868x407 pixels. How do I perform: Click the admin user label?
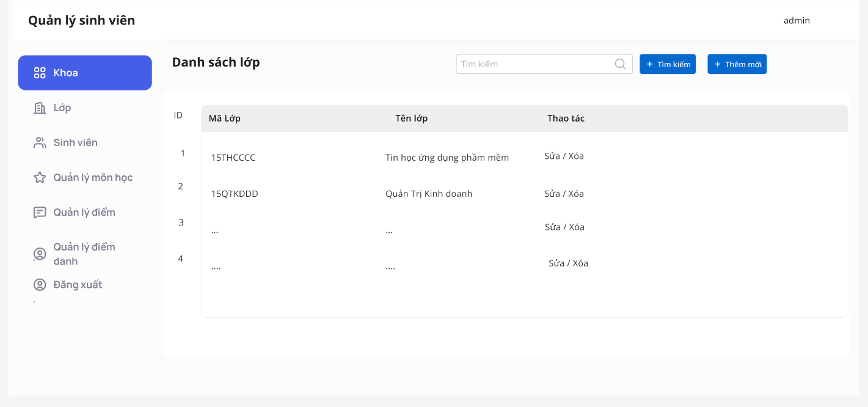(x=797, y=20)
